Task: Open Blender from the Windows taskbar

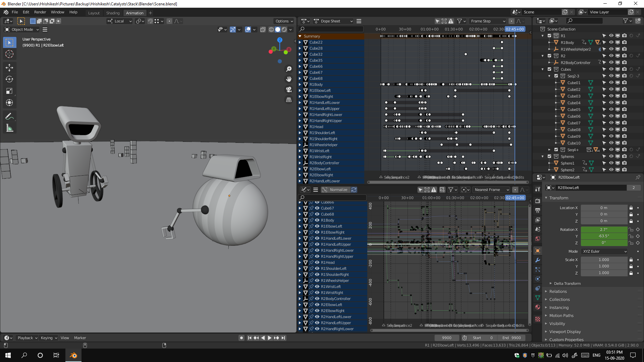Action: coord(73,355)
